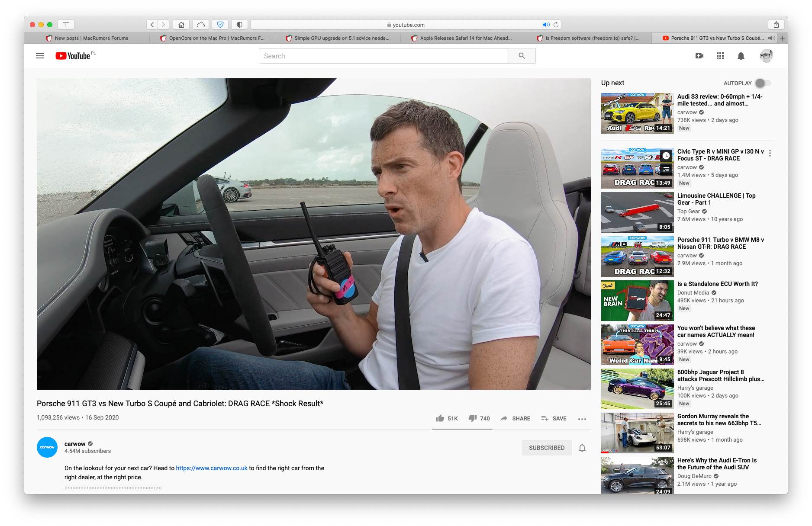Image resolution: width=812 pixels, height=526 pixels.
Task: Toggle channel notification bell next to SUBSCRIBED
Action: (582, 448)
